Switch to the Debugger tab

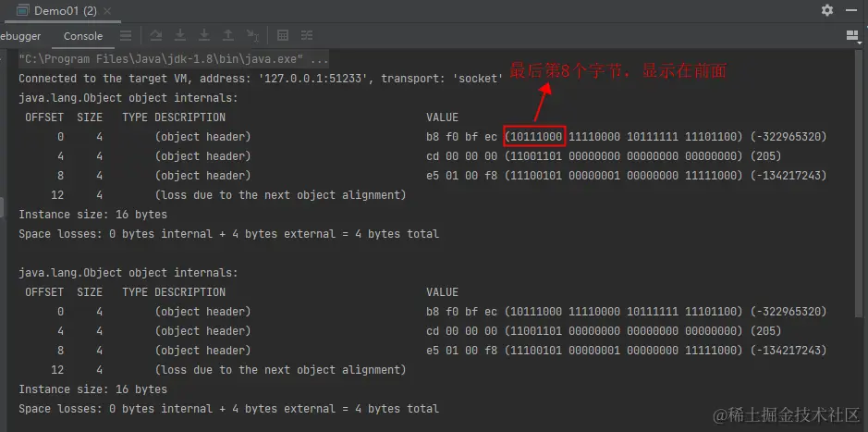tap(20, 36)
